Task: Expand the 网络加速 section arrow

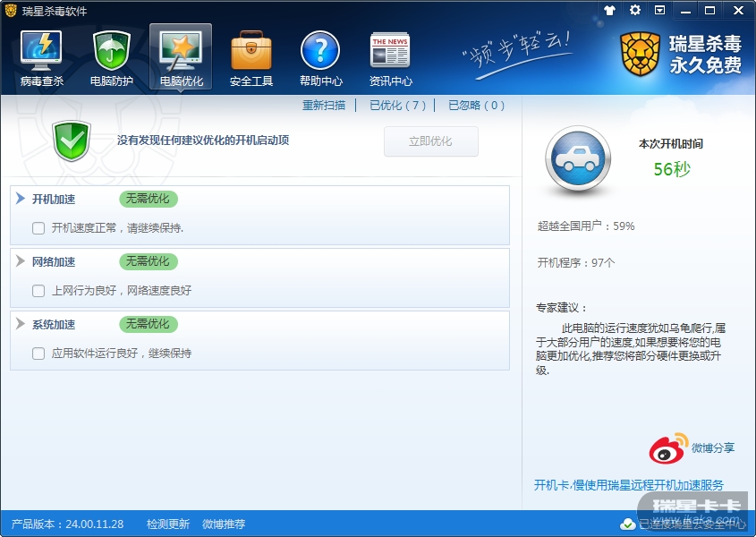Action: [x=21, y=261]
